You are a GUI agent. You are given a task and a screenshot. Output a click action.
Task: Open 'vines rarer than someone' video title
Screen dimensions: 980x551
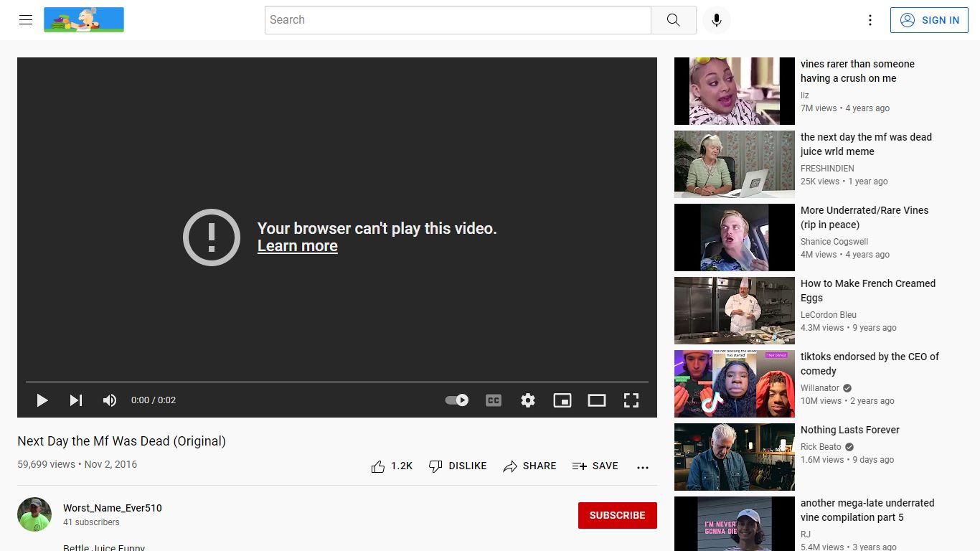coord(857,71)
